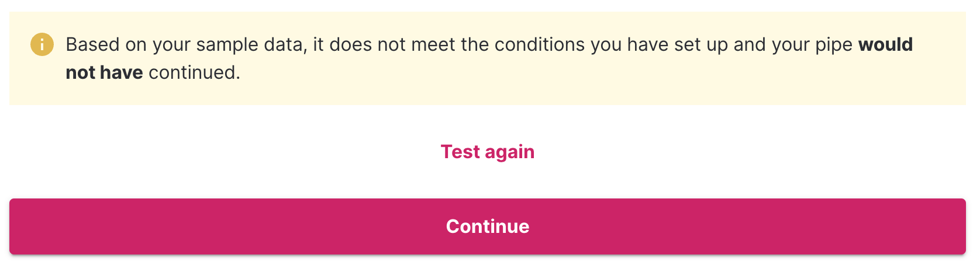Viewport: 980px width, 272px height.
Task: Click the "Based on your sample data" message
Action: point(186,45)
